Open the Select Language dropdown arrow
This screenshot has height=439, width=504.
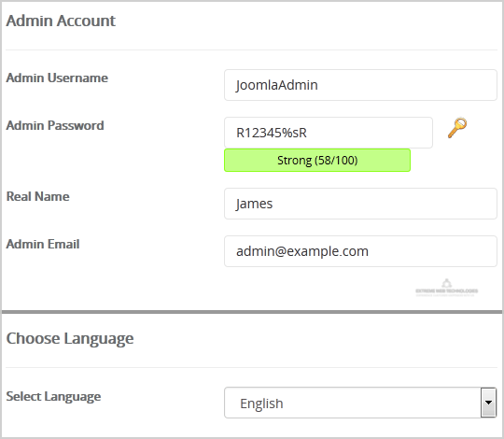[x=488, y=403]
